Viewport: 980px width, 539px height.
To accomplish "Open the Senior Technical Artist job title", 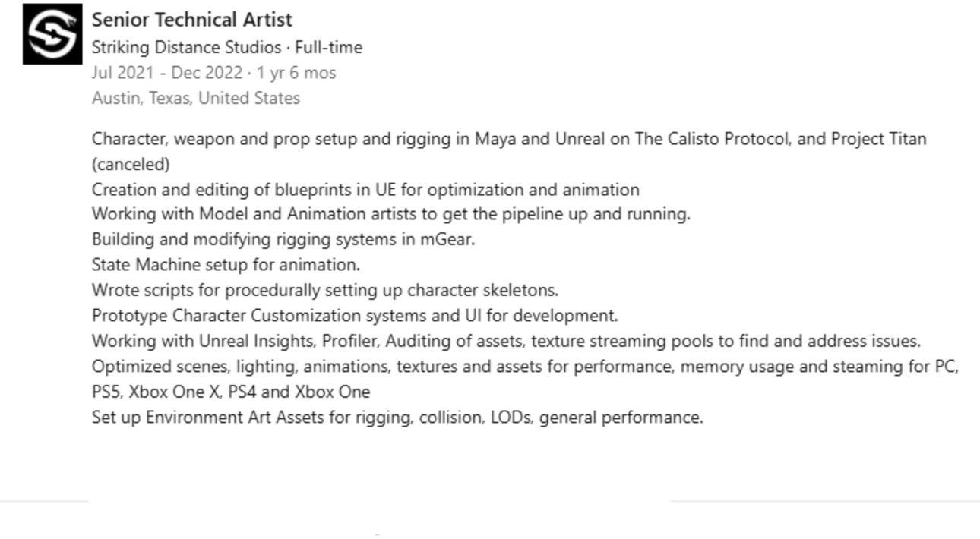I will coord(191,20).
